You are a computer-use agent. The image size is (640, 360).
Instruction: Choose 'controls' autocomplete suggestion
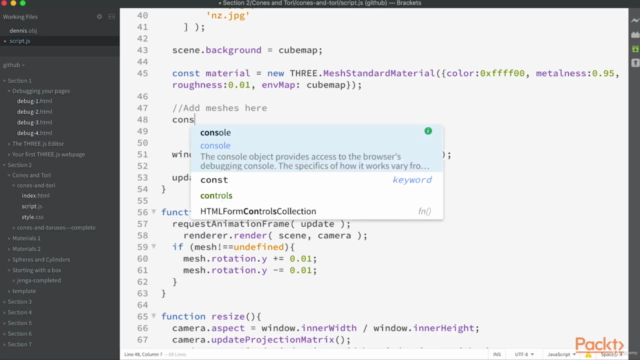point(317,196)
